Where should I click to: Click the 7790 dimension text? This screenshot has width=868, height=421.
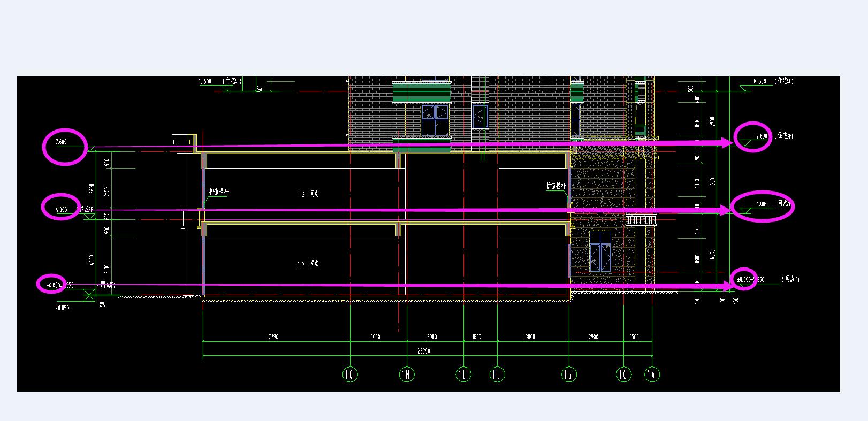pos(273,337)
